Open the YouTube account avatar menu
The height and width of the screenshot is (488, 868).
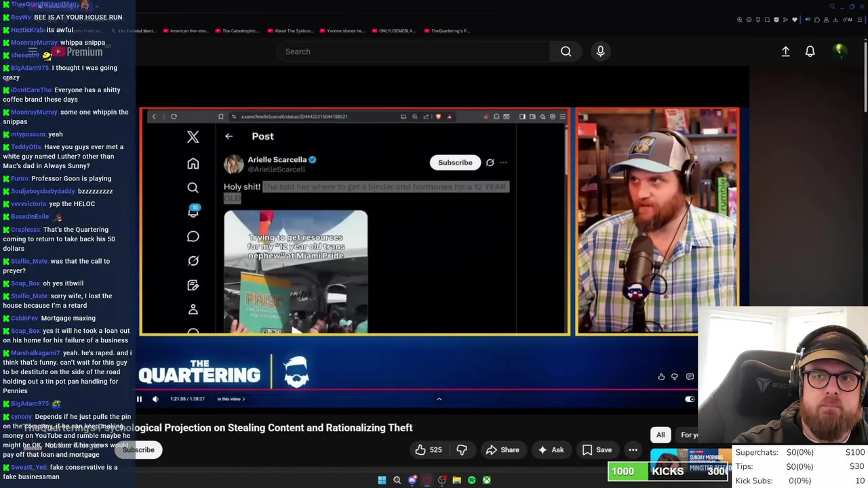[839, 51]
